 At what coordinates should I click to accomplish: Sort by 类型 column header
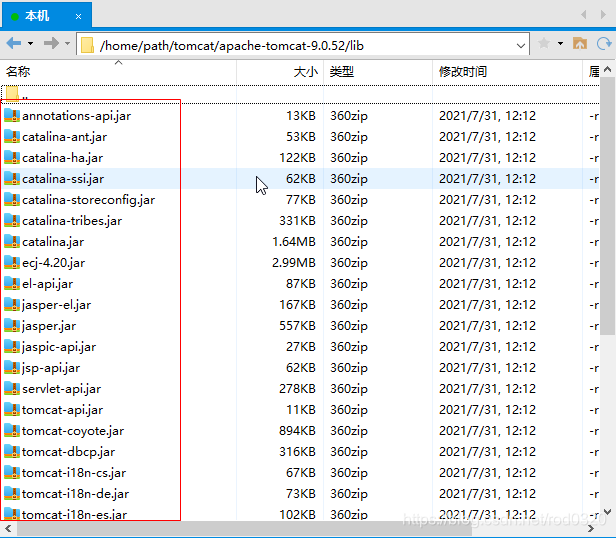(378, 72)
